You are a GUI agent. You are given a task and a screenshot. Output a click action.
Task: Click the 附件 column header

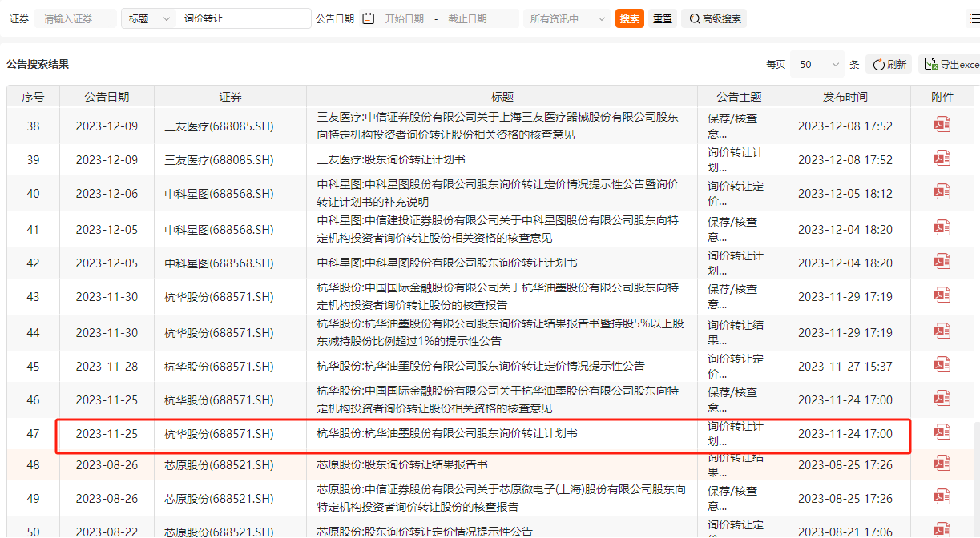click(x=942, y=97)
